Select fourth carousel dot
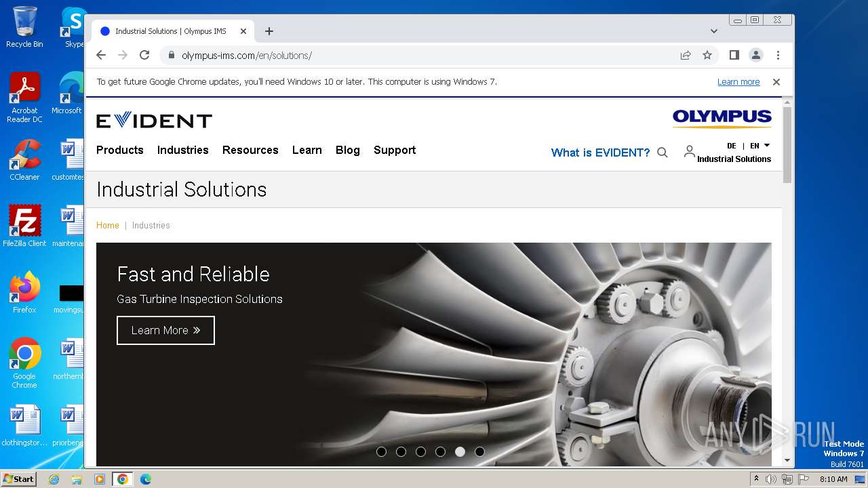Screen dimensions: 868x488 point(440,451)
